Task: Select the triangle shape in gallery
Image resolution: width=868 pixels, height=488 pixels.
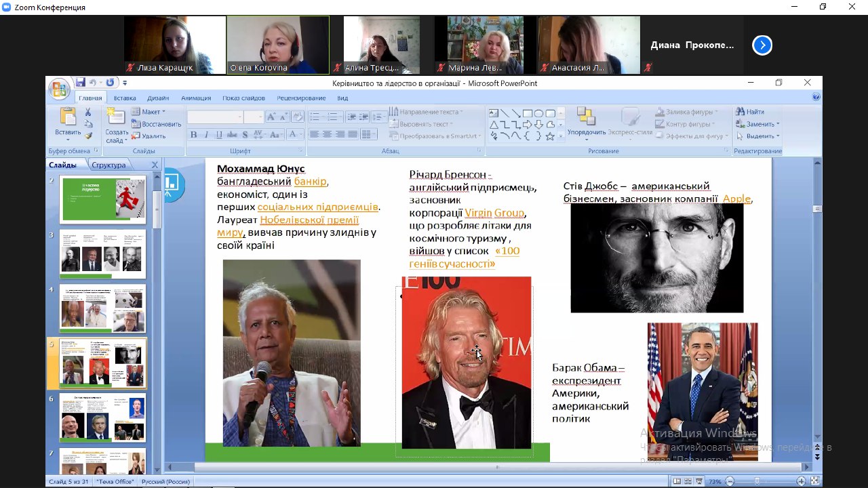Action: pos(494,125)
